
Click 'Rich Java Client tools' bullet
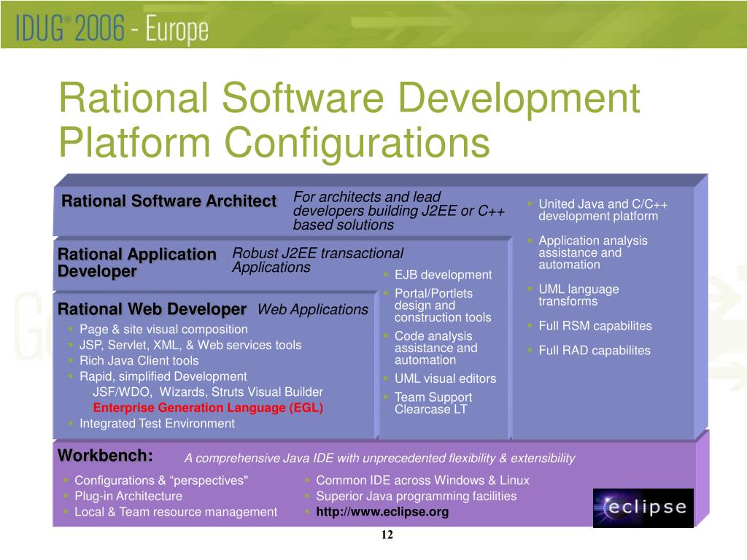139,360
